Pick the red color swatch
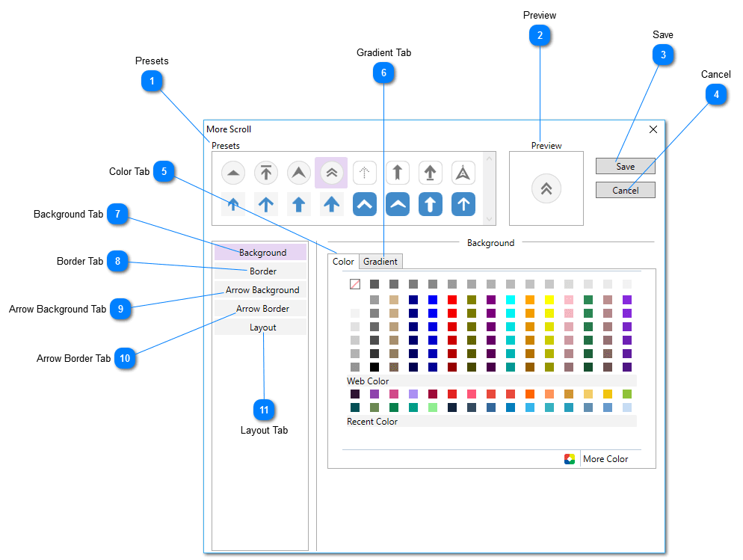The width and height of the screenshot is (743, 560). [451, 298]
